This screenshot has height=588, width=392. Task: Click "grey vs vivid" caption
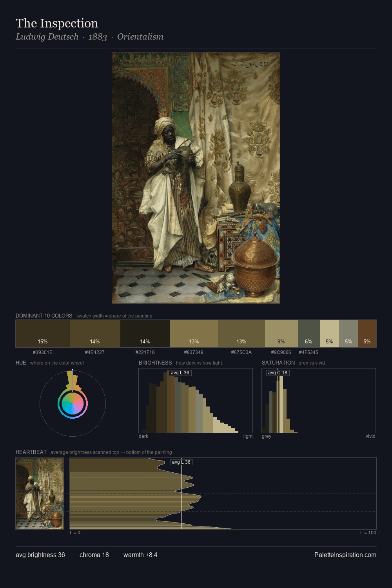[x=312, y=363]
